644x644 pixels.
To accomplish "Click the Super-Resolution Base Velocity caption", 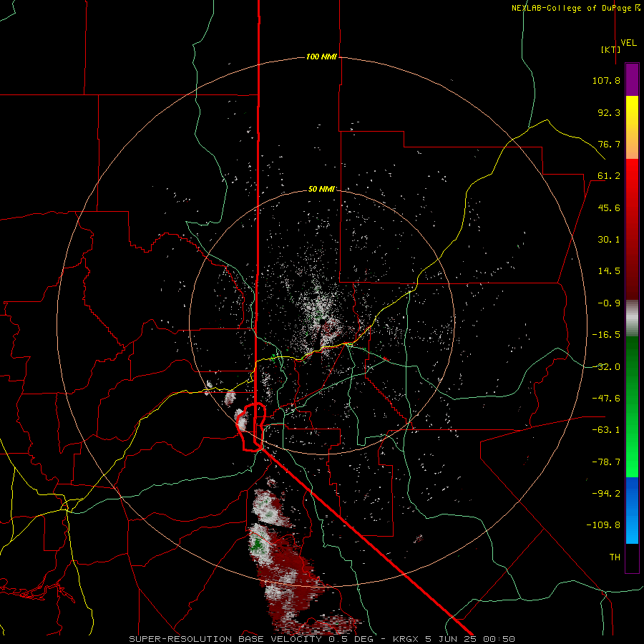I will pos(322,639).
